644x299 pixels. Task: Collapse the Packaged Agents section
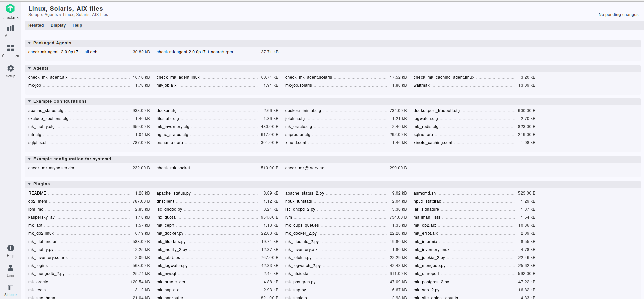[x=29, y=43]
